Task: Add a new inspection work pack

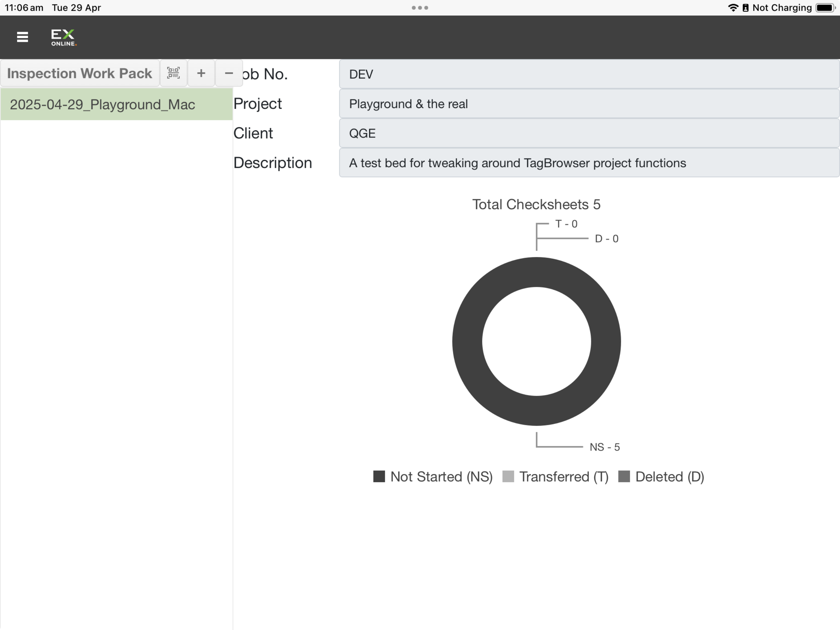Action: pyautogui.click(x=201, y=73)
